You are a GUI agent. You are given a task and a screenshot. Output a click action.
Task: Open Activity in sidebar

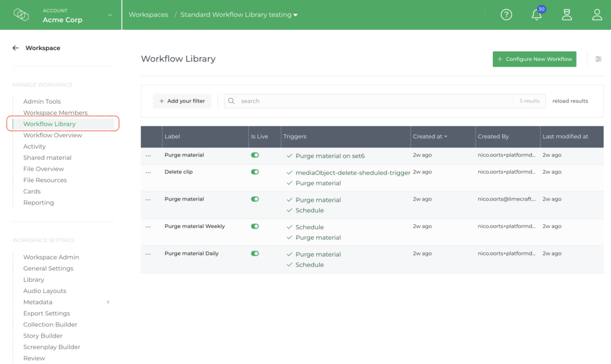34,147
